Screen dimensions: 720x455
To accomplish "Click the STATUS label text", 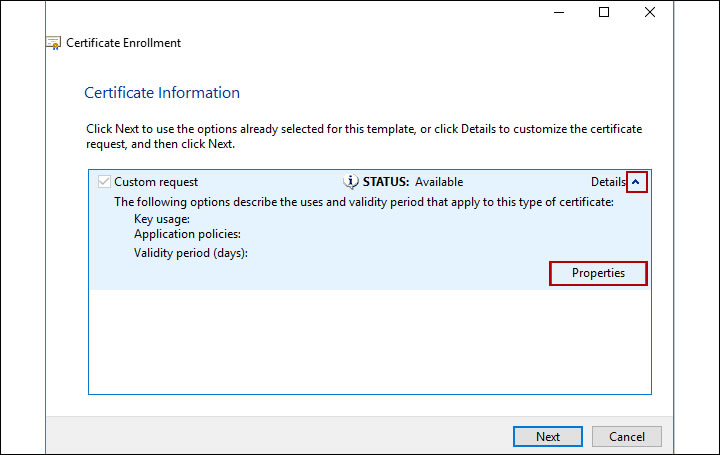I will click(x=386, y=182).
